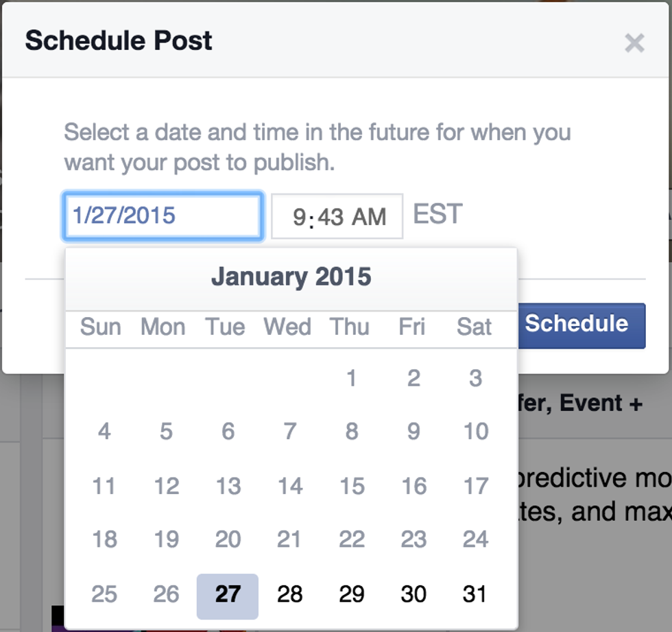
Task: Click the January 2015 calendar header
Action: click(x=291, y=277)
